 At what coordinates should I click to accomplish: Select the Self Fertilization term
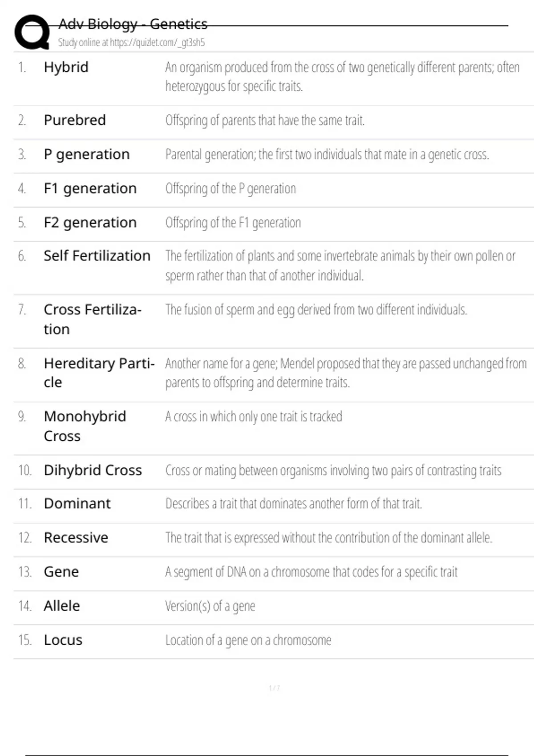coord(97,256)
